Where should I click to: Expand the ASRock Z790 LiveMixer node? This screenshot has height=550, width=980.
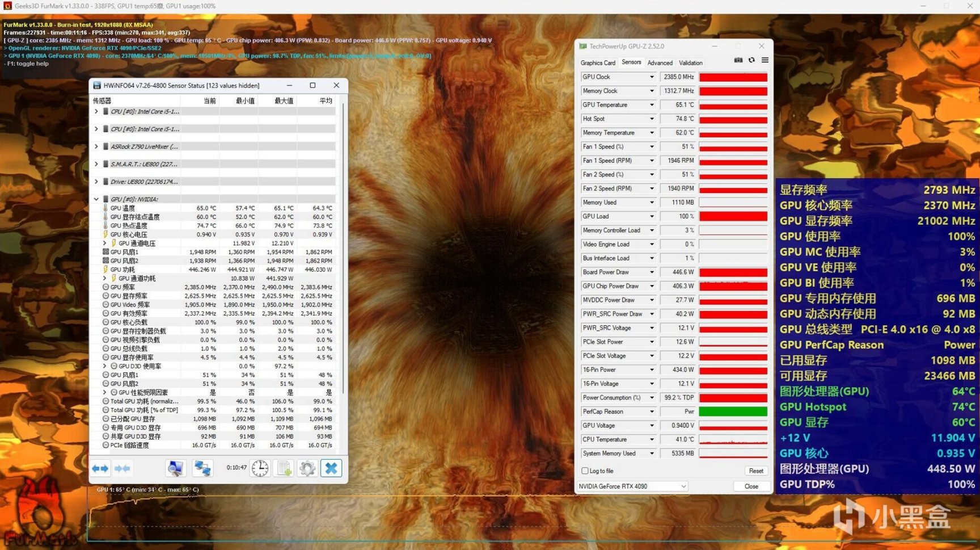[x=96, y=146]
